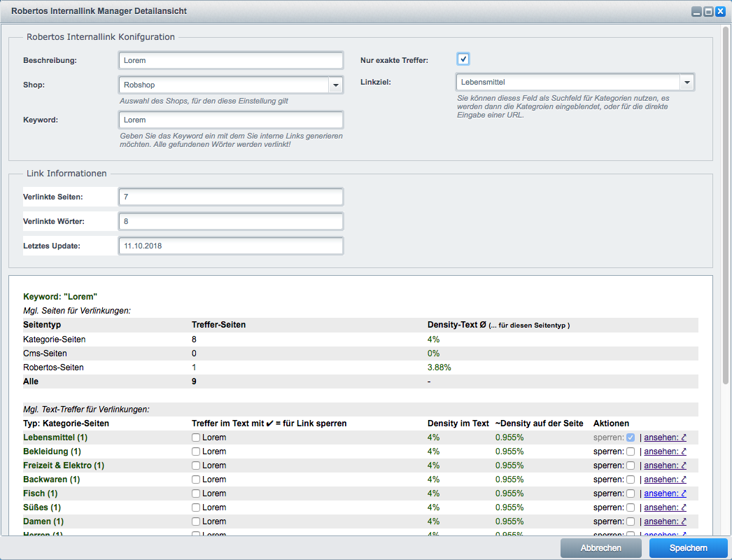This screenshot has height=560, width=732.
Task: Uncheck sperren checkbox for Lebensmittel row
Action: tap(631, 437)
